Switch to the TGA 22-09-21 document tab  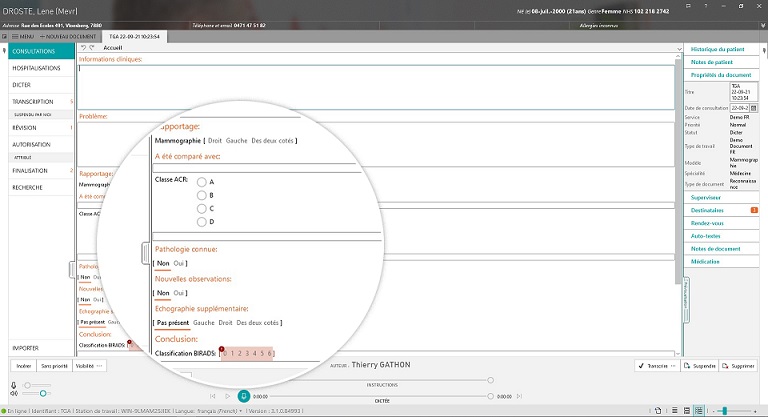(x=134, y=37)
